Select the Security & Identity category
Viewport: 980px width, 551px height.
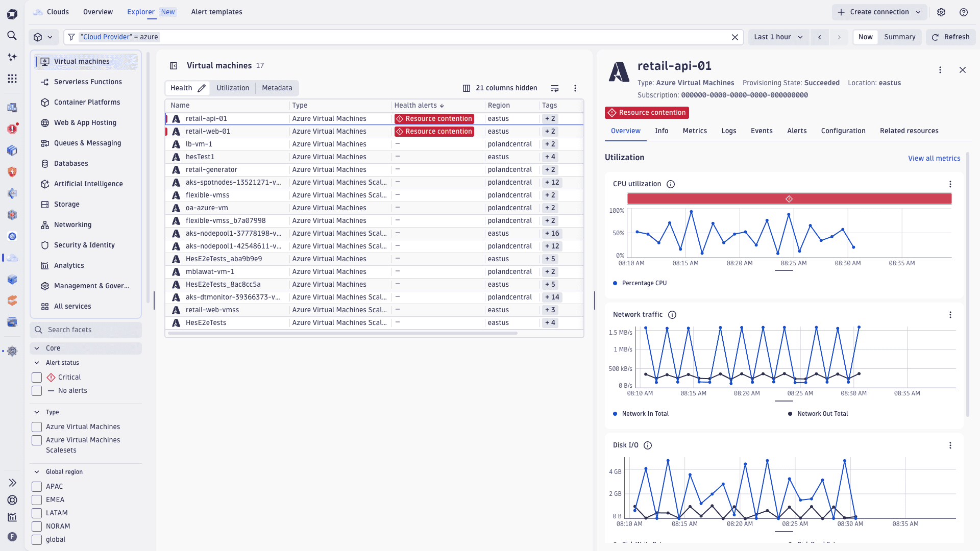tap(45, 245)
